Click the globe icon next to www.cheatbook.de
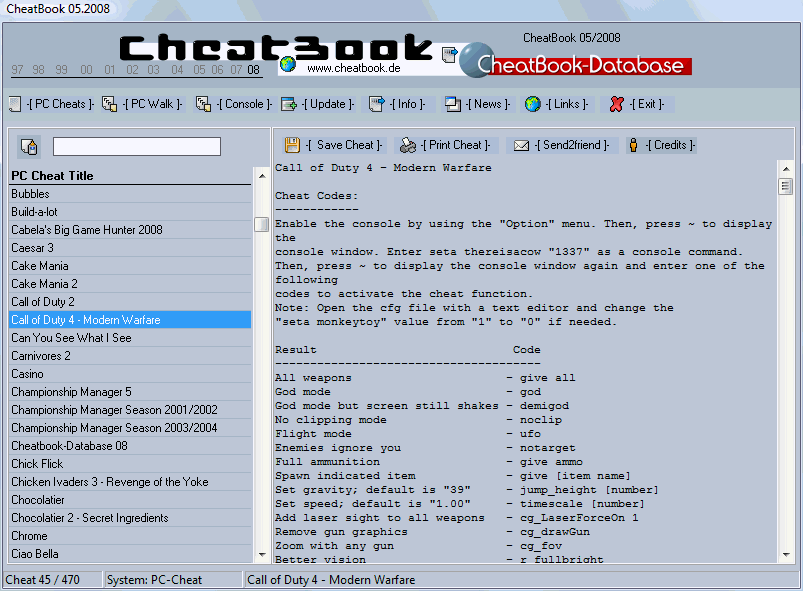Screen dimensions: 803x591 click(288, 64)
